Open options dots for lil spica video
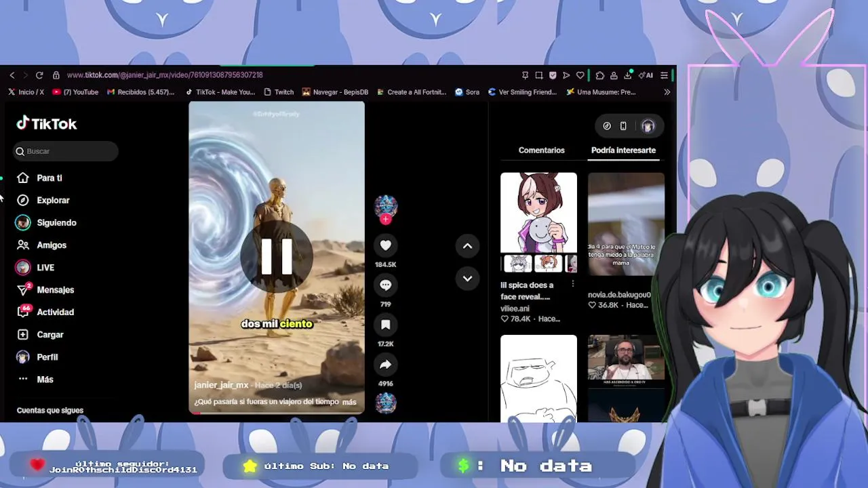868x488 pixels. click(573, 284)
